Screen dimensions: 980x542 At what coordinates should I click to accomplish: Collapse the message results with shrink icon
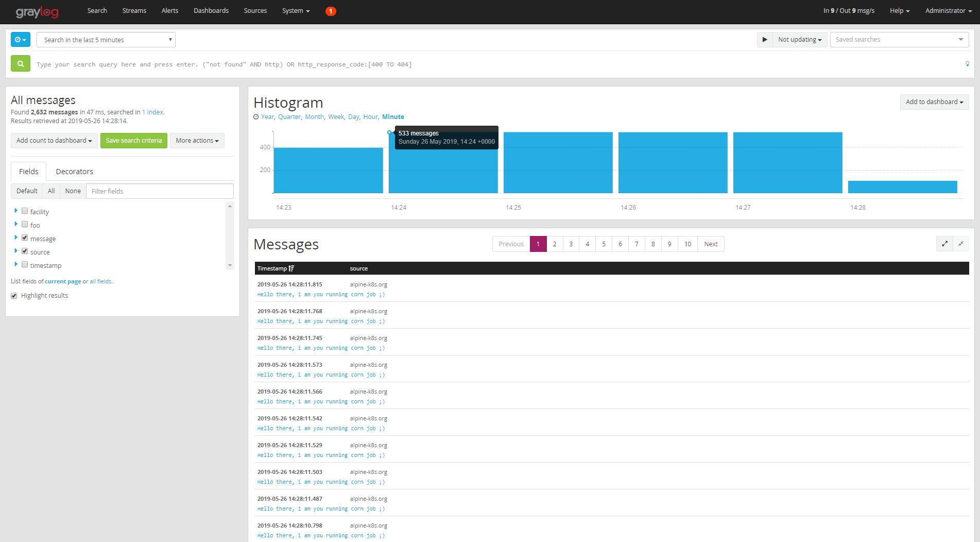(x=961, y=244)
